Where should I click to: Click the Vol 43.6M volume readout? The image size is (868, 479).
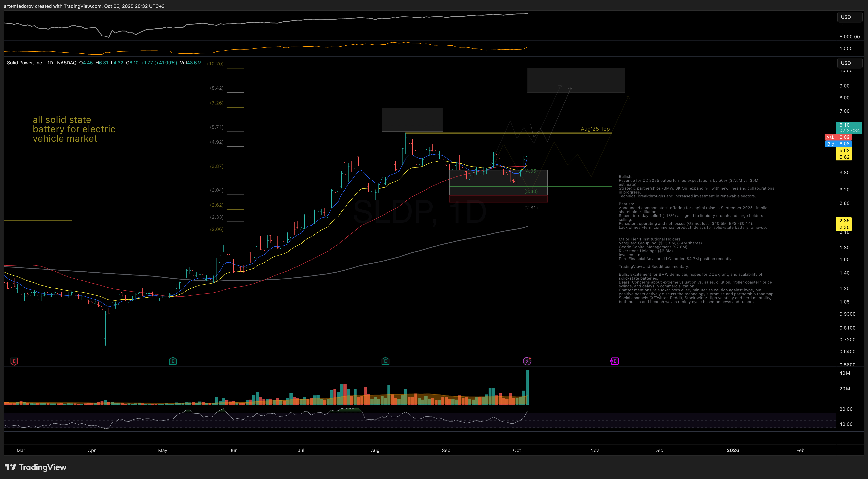pyautogui.click(x=191, y=63)
